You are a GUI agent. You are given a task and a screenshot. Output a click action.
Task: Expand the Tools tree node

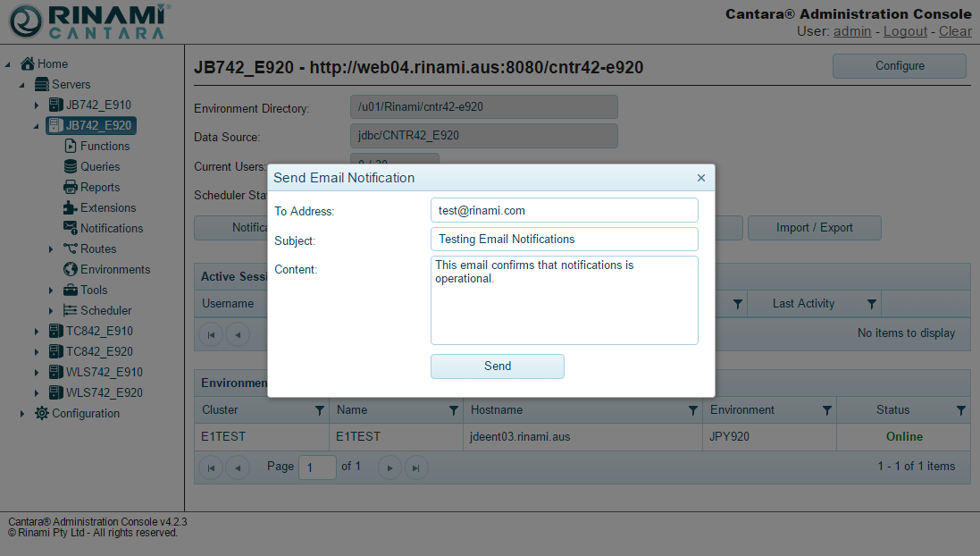coord(51,291)
